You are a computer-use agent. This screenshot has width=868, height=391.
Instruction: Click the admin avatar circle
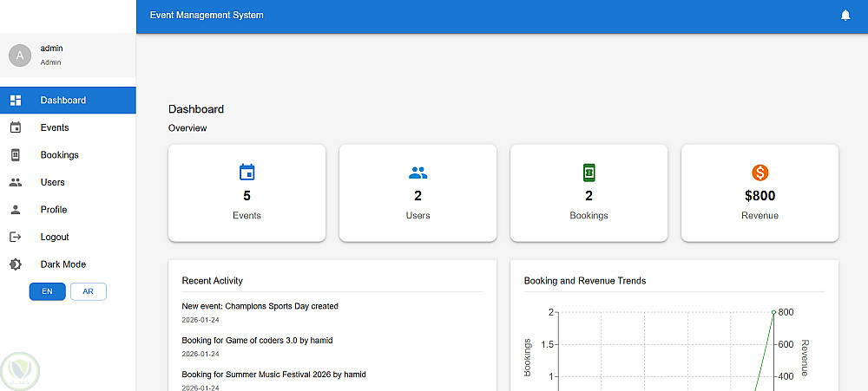[x=20, y=55]
